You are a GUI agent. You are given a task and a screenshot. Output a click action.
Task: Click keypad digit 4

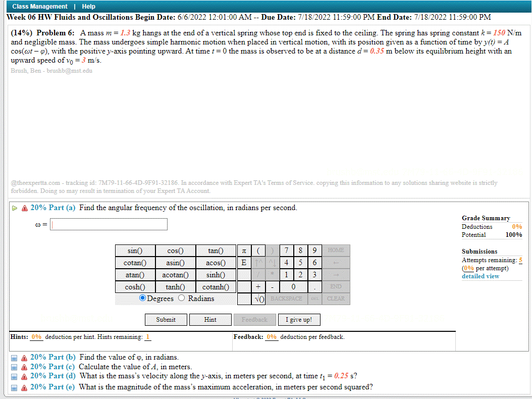(287, 263)
